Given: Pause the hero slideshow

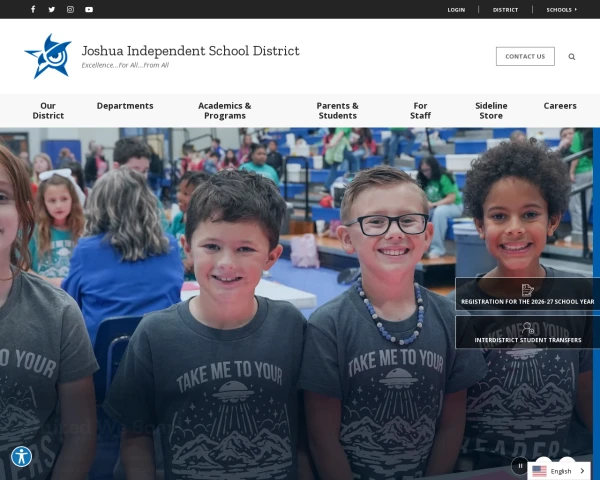Looking at the screenshot, I should (x=520, y=466).
